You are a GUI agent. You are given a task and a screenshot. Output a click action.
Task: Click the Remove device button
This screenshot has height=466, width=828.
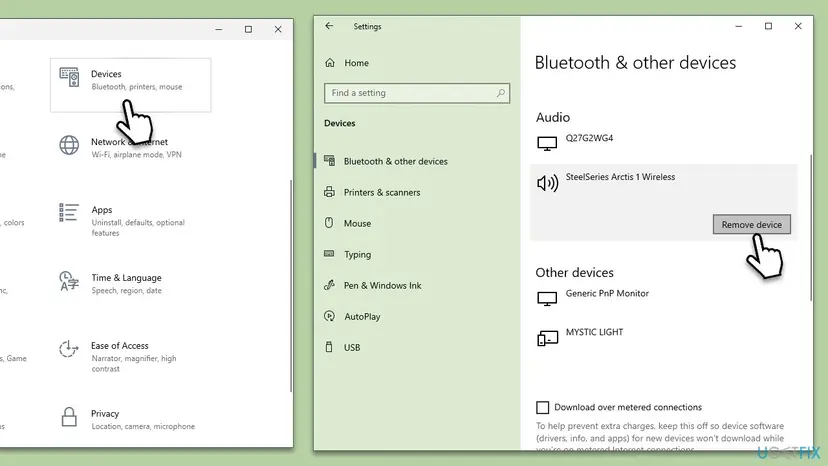(x=751, y=225)
